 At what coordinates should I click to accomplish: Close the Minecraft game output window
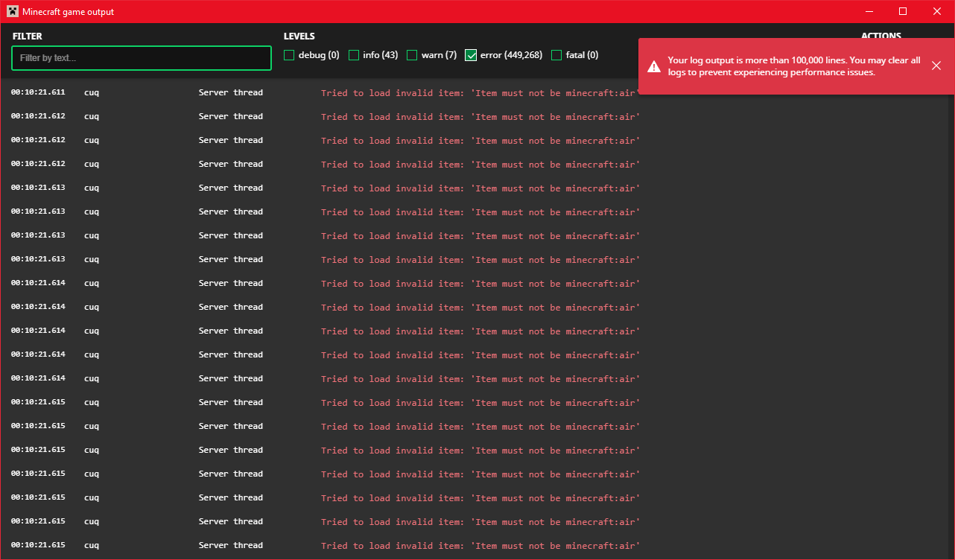pos(937,11)
